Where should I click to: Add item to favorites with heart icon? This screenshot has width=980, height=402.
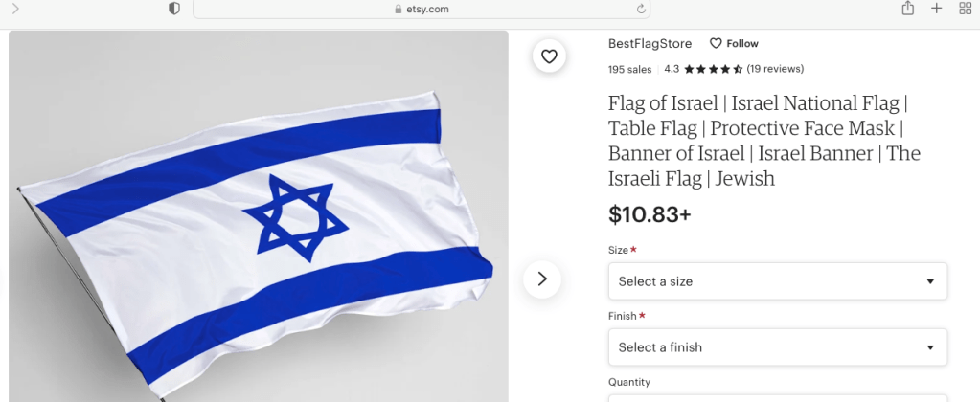pyautogui.click(x=549, y=56)
